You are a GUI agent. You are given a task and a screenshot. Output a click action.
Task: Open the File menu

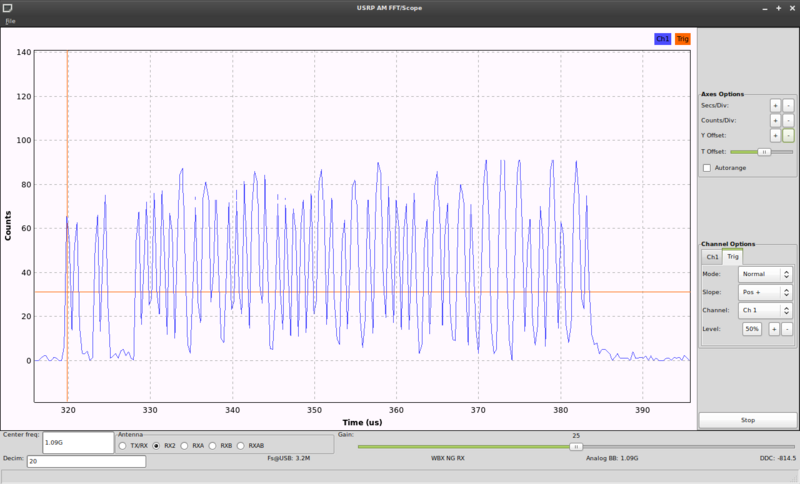[10, 20]
